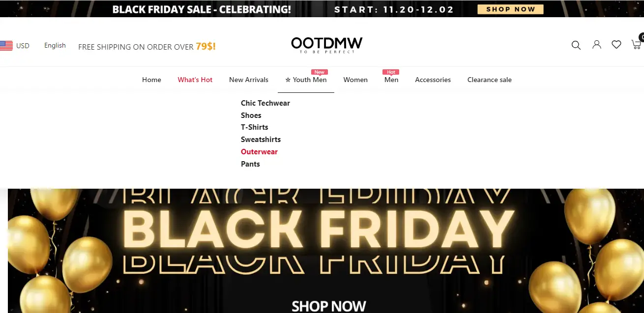This screenshot has height=313, width=644.
Task: Click the US flag currency icon
Action: tap(6, 46)
